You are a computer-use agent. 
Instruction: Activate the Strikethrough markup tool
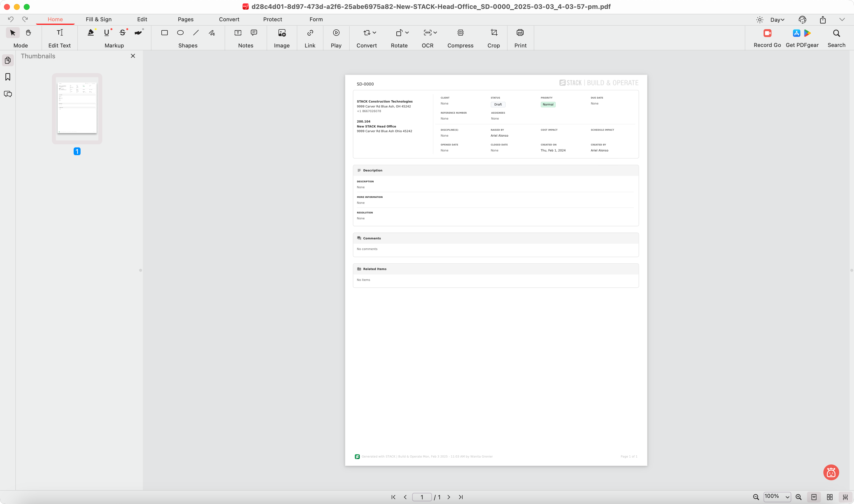pyautogui.click(x=123, y=33)
